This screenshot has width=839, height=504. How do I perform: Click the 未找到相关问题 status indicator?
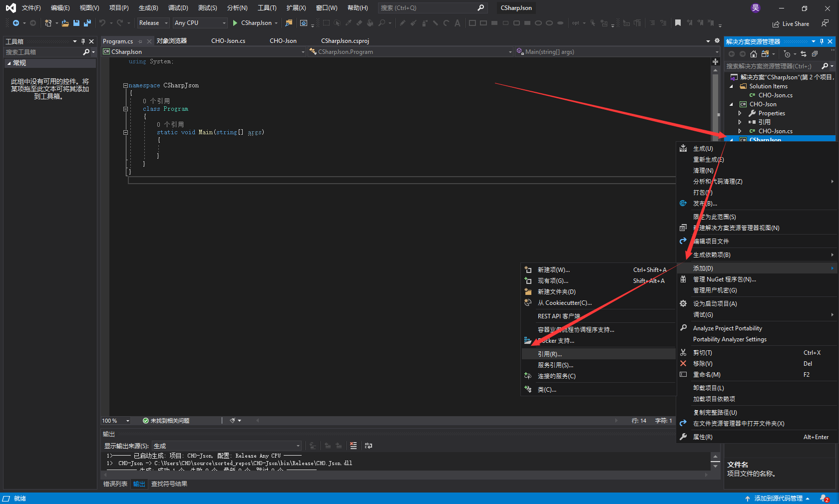tap(166, 421)
